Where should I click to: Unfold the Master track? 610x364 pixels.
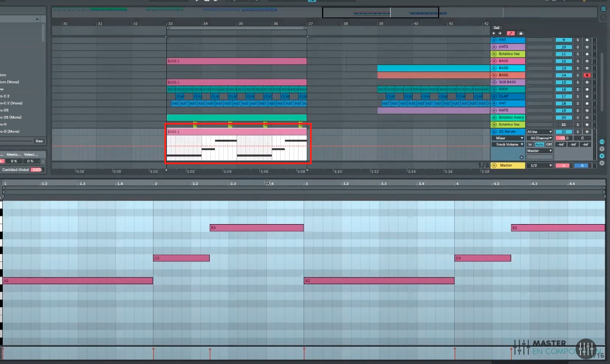click(x=494, y=166)
